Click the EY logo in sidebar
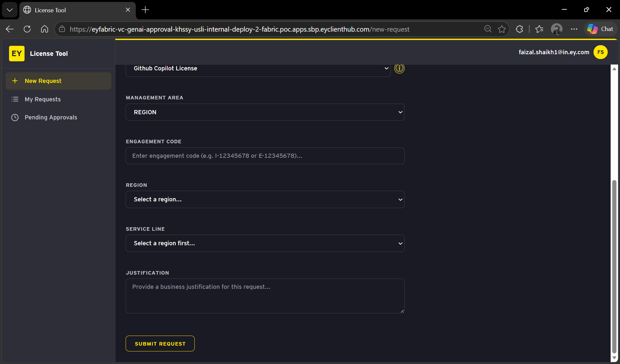Viewport: 620px width, 364px height. 17,54
